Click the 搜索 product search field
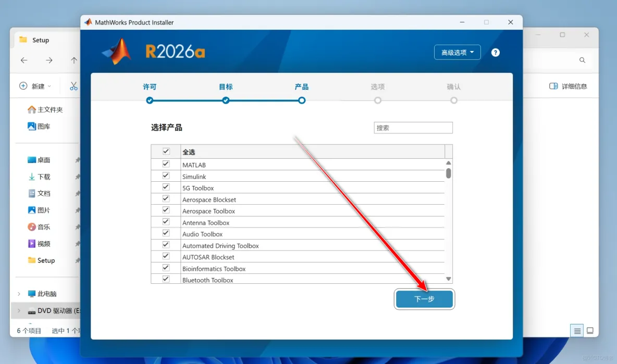The height and width of the screenshot is (364, 617). click(413, 128)
